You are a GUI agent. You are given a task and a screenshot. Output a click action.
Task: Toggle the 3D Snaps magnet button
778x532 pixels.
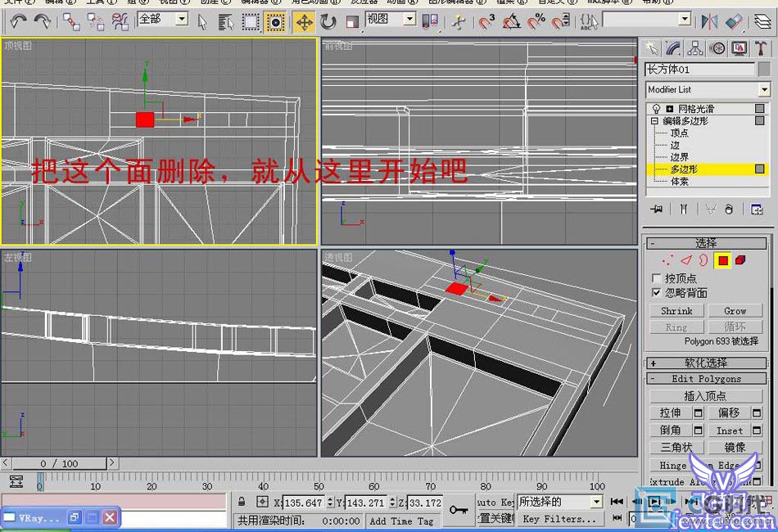point(486,22)
